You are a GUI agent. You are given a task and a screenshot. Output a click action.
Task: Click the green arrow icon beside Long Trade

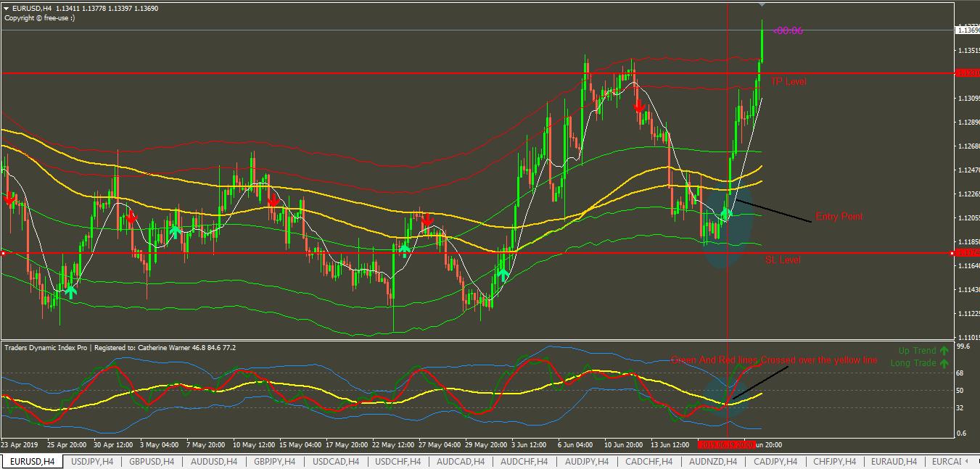[944, 363]
